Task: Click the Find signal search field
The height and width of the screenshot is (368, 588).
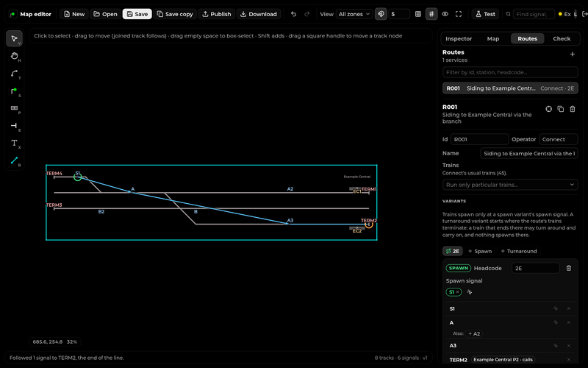Action: [x=534, y=14]
